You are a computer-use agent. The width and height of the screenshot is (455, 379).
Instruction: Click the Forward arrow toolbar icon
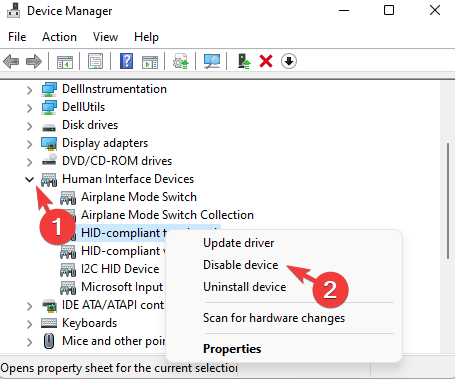(34, 62)
